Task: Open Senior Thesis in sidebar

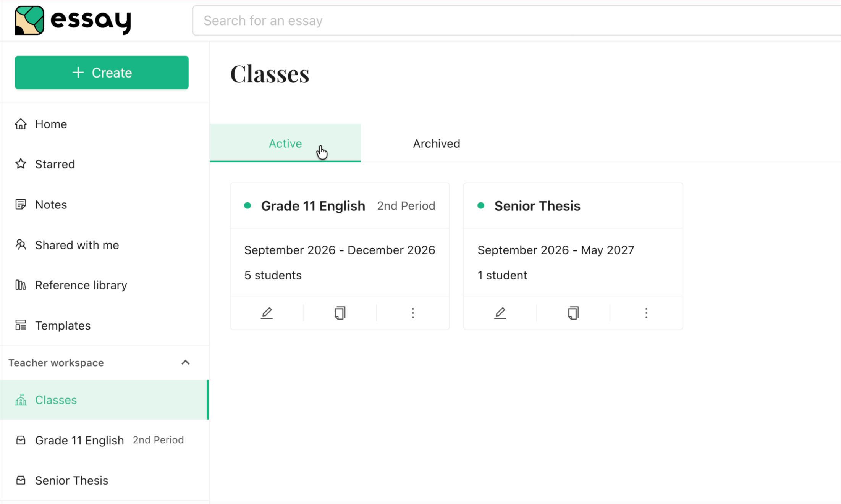Action: (104, 480)
